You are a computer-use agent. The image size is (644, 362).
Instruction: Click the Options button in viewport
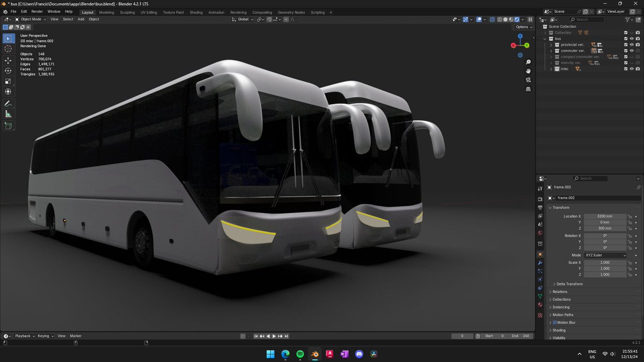pos(524,27)
